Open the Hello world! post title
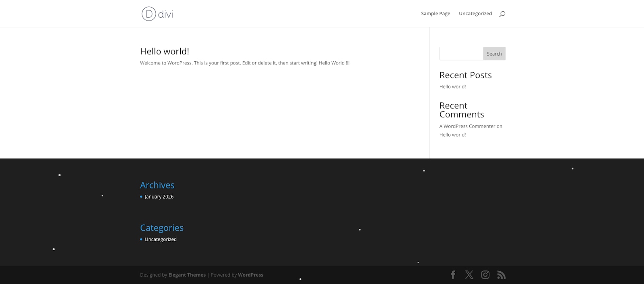 click(x=164, y=51)
